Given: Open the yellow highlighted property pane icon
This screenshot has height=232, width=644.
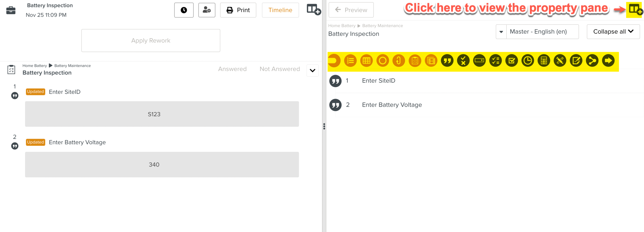Looking at the screenshot, I should pos(635,10).
